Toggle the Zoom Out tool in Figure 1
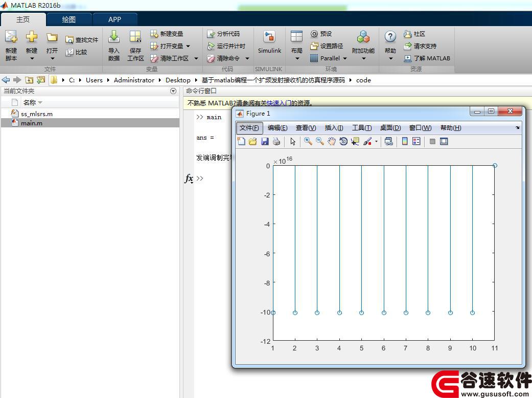The image size is (532, 398). tap(319, 141)
